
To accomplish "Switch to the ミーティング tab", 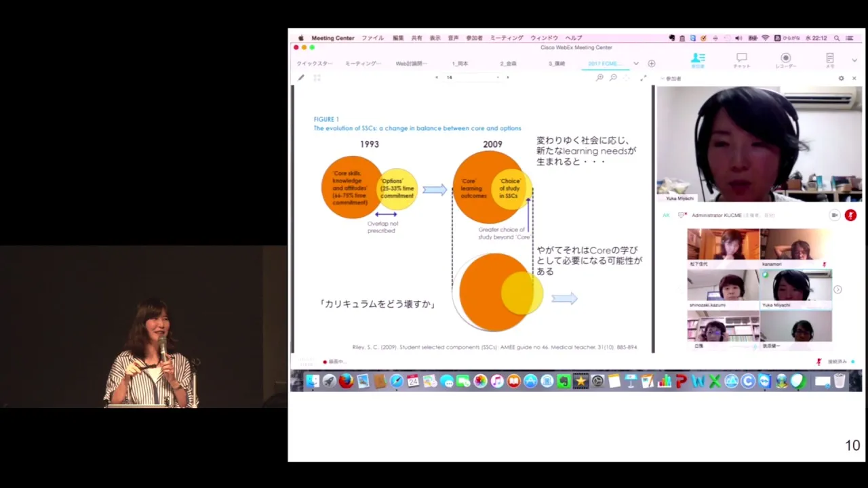I will (x=363, y=64).
